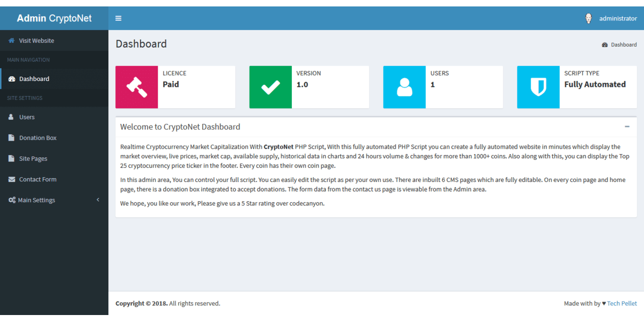Select Dashboard in the sidebar navigation
This screenshot has width=644, height=322.
(54, 79)
